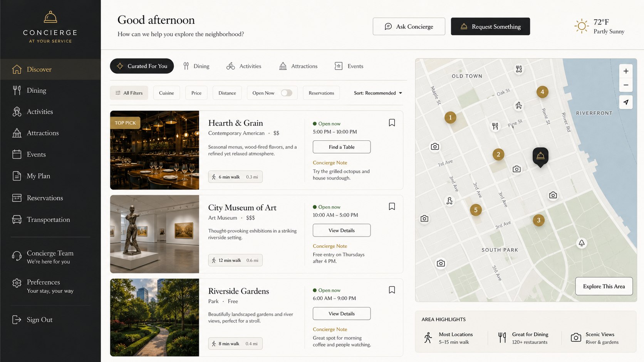Open the Distance filter
644x362 pixels.
[227, 93]
